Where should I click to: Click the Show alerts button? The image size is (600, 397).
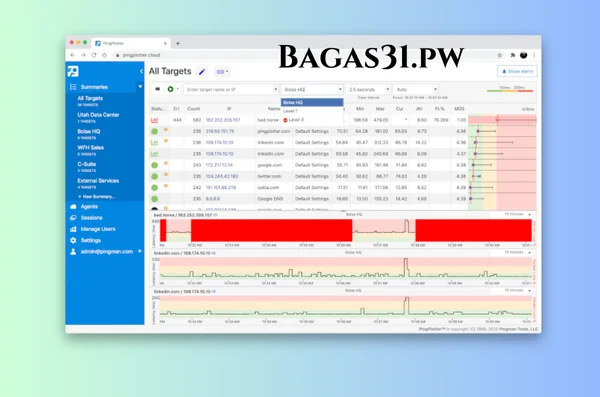tap(517, 71)
